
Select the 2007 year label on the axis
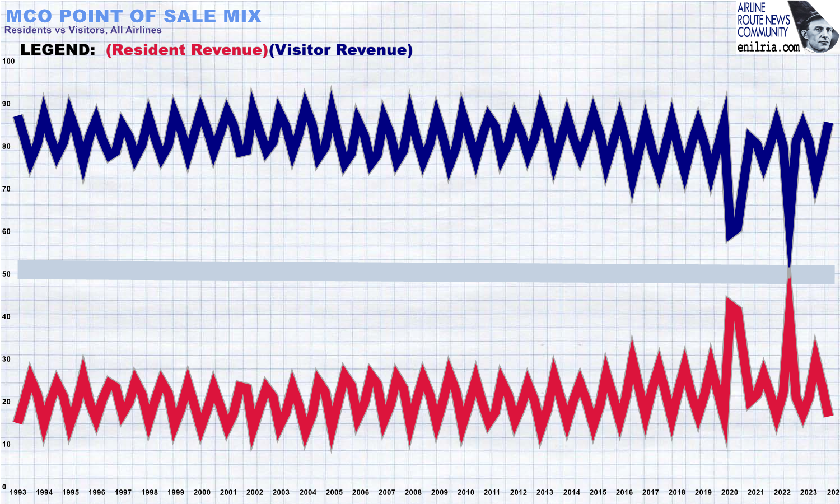tap(387, 492)
